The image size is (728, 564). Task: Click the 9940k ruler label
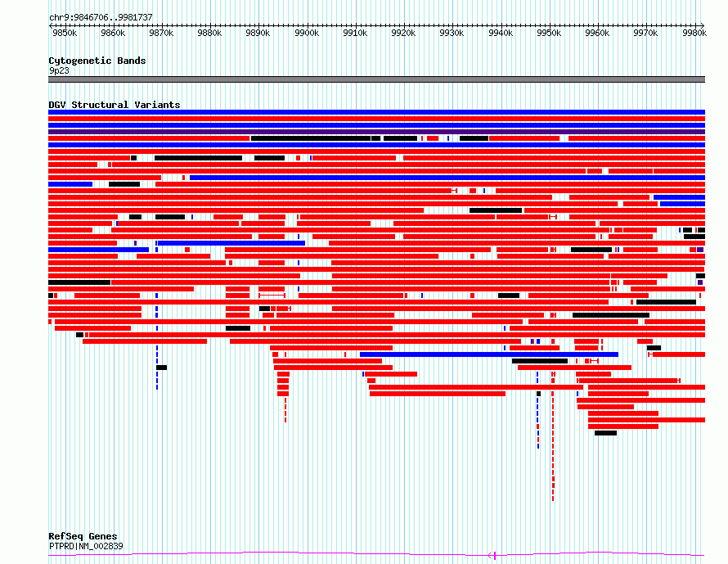(x=501, y=33)
